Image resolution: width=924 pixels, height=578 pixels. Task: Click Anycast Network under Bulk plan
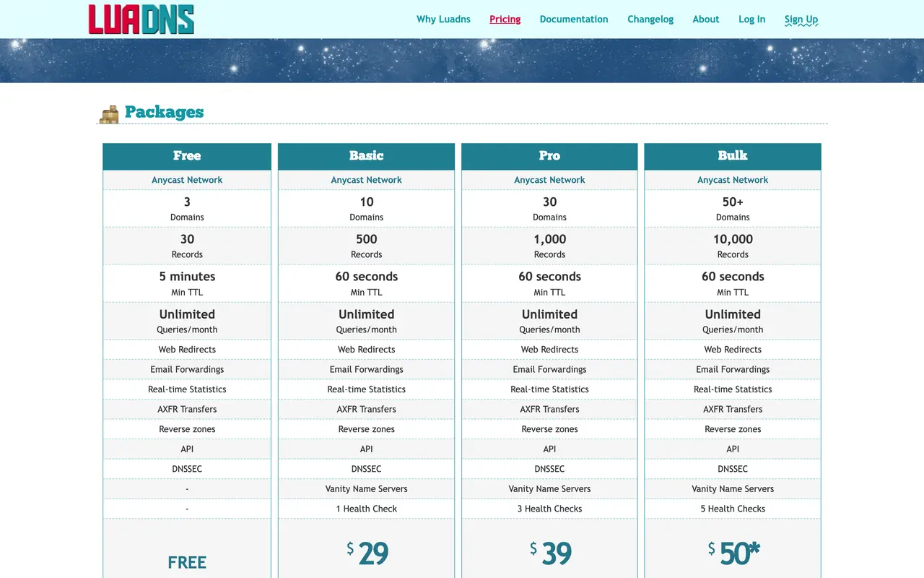point(733,180)
